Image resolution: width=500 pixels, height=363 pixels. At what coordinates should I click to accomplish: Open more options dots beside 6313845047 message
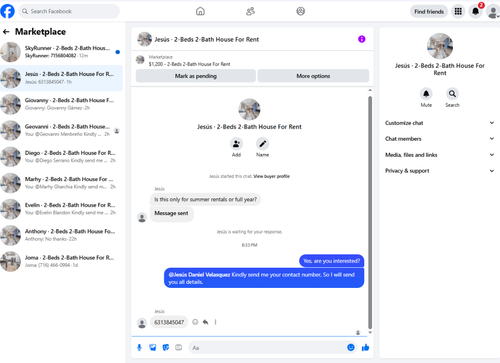215,322
